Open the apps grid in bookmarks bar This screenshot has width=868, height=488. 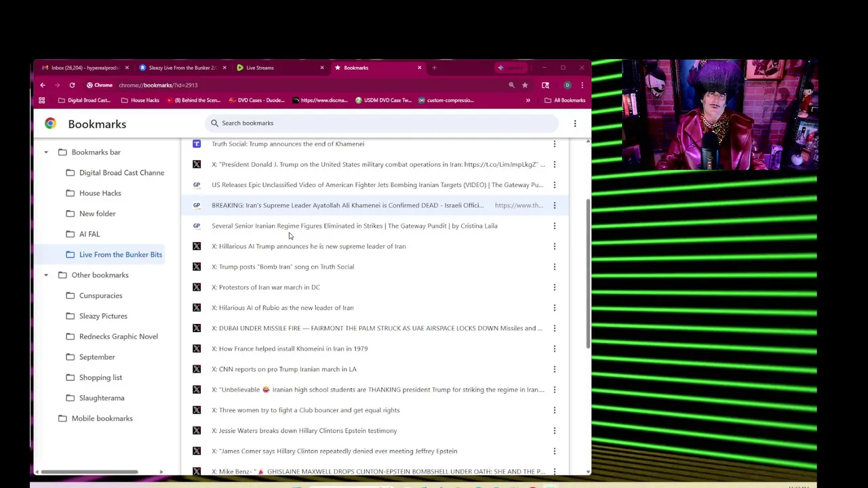tap(41, 100)
